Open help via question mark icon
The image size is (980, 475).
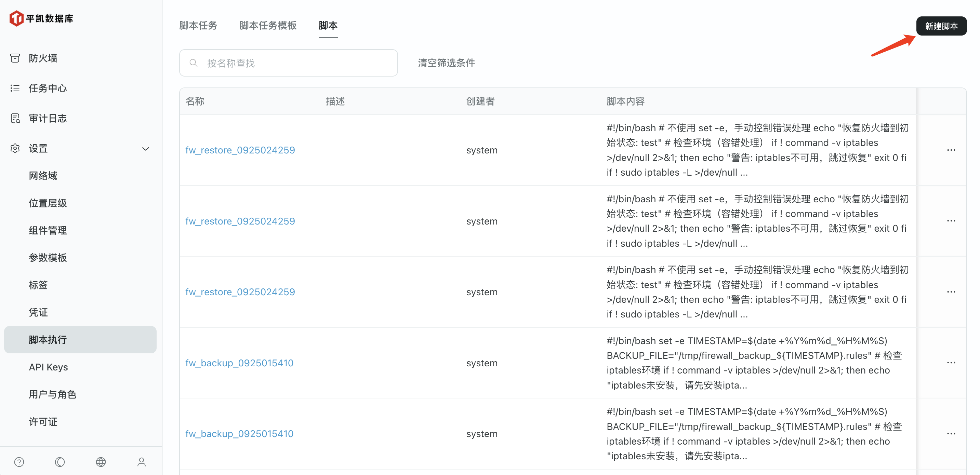coord(19,462)
